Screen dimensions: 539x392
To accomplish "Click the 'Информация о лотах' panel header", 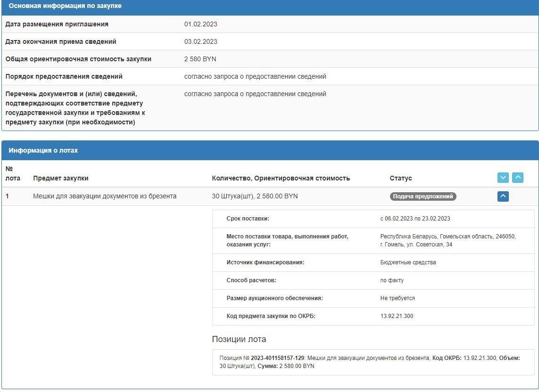I will pyautogui.click(x=43, y=150).
